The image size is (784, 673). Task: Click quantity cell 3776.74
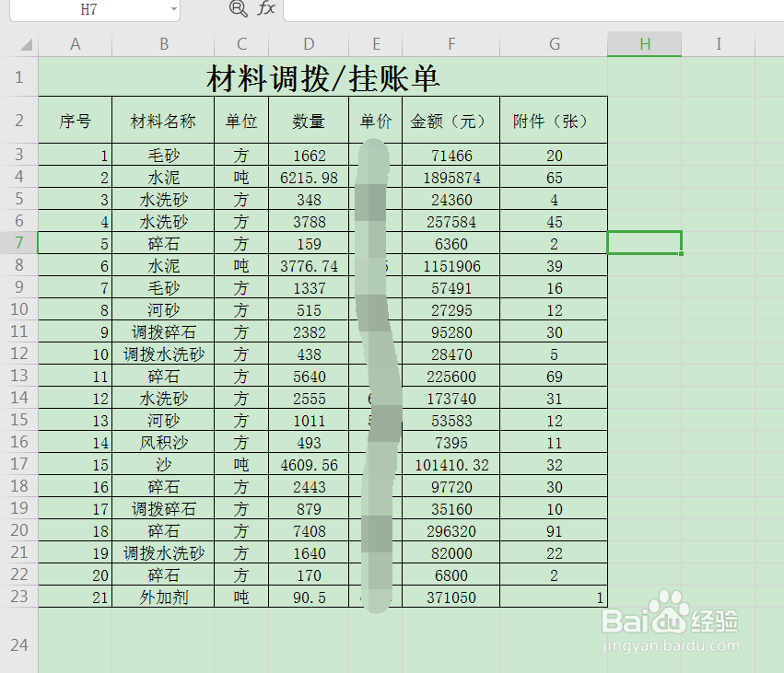309,266
